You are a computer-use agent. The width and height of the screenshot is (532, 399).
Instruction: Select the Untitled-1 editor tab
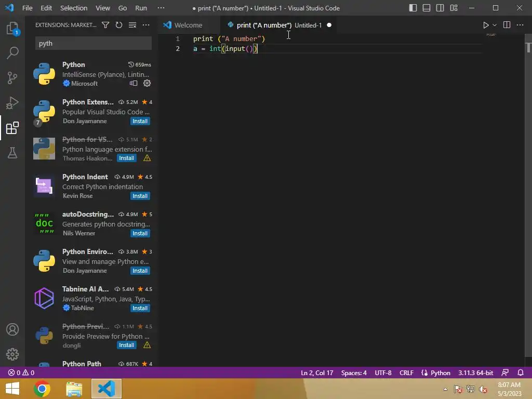point(279,25)
